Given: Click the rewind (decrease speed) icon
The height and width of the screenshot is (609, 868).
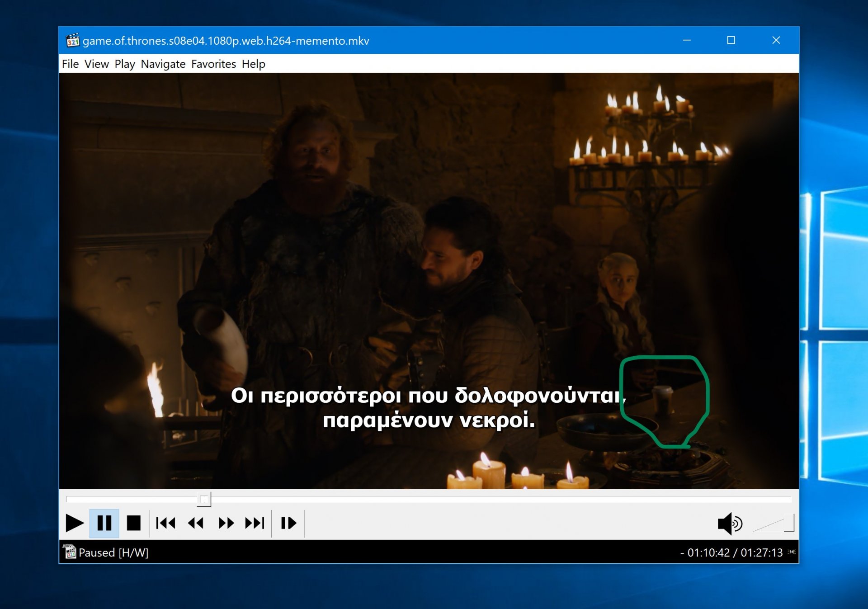Looking at the screenshot, I should click(x=196, y=523).
